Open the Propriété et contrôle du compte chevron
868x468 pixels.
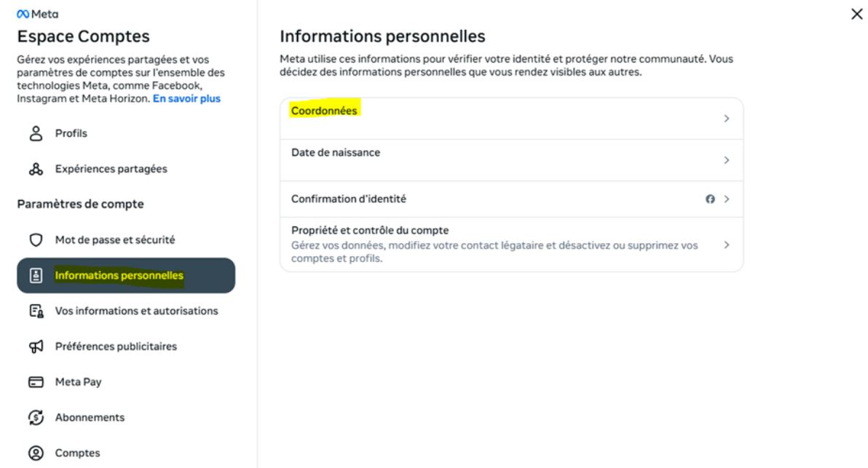pos(726,245)
